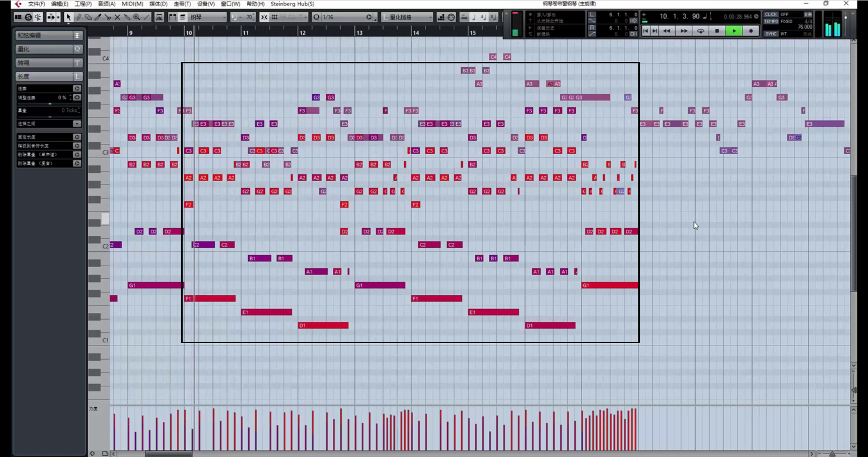Select the Erase tool
868x457 pixels.
coord(88,17)
